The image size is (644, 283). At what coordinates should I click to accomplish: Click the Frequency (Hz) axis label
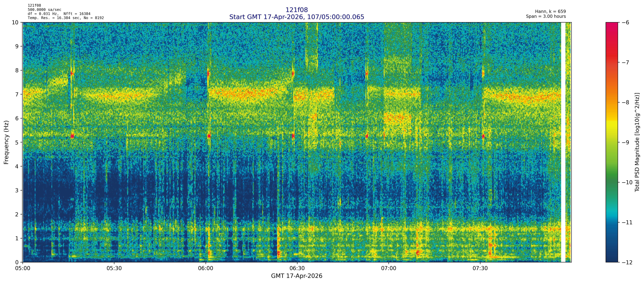point(6,142)
